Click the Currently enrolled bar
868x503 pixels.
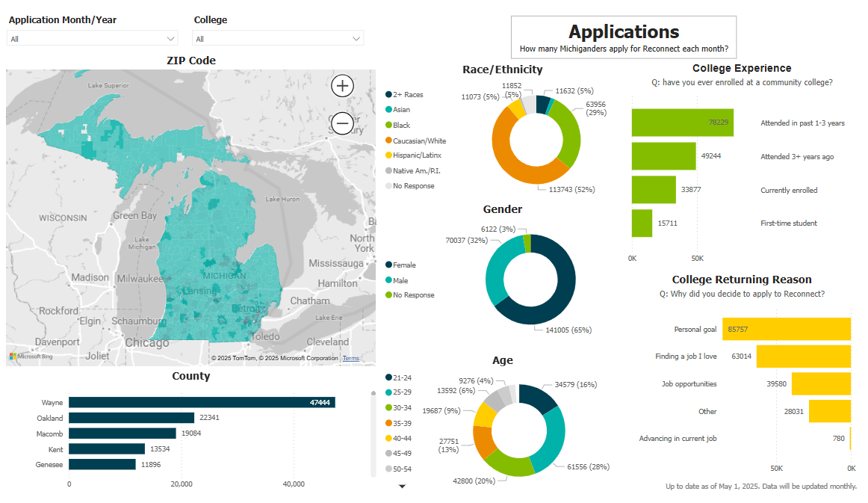click(654, 190)
